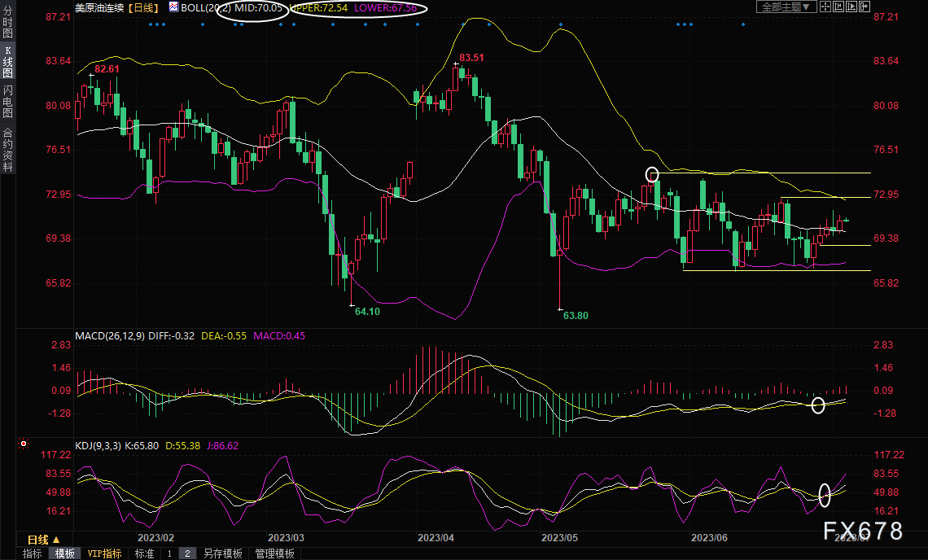Click the red KDJ settings marker icon
Screen dimensions: 928x560
pos(24,443)
